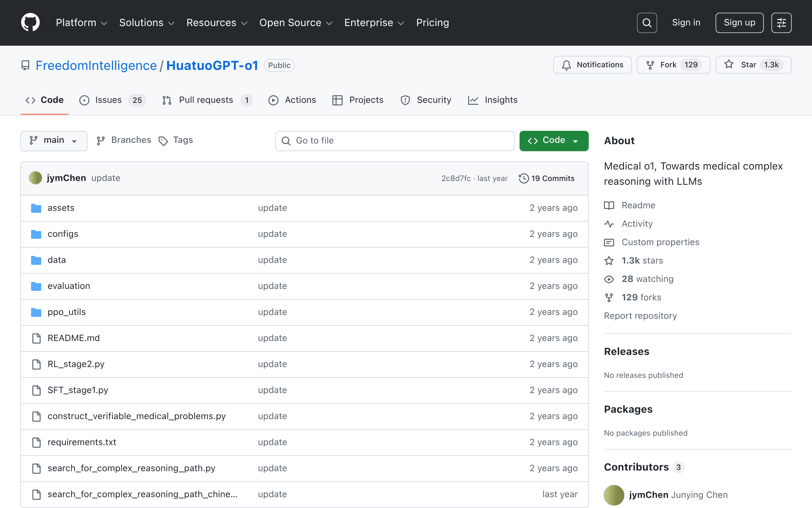Click the Notifications button
This screenshot has width=812, height=508.
coord(592,65)
